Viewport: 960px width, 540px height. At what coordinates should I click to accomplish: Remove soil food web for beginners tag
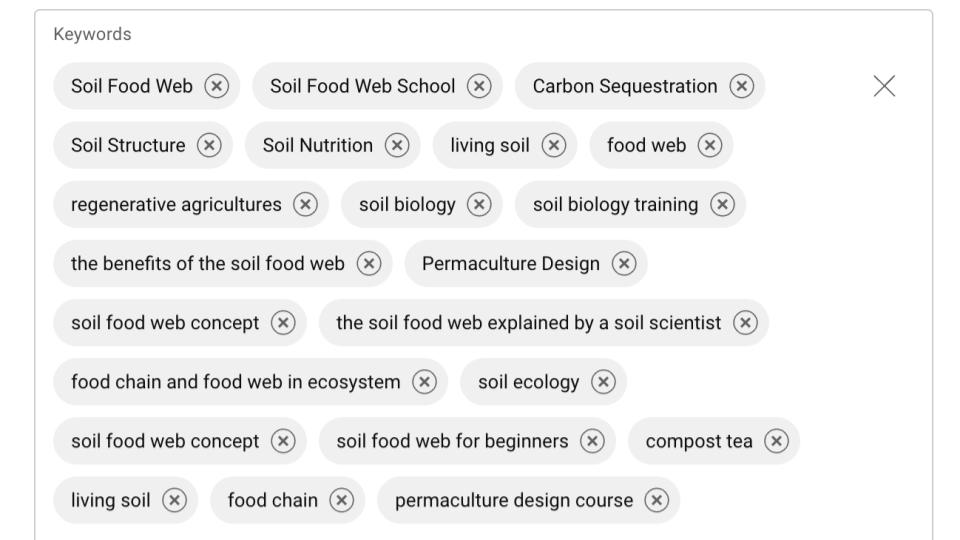point(592,441)
